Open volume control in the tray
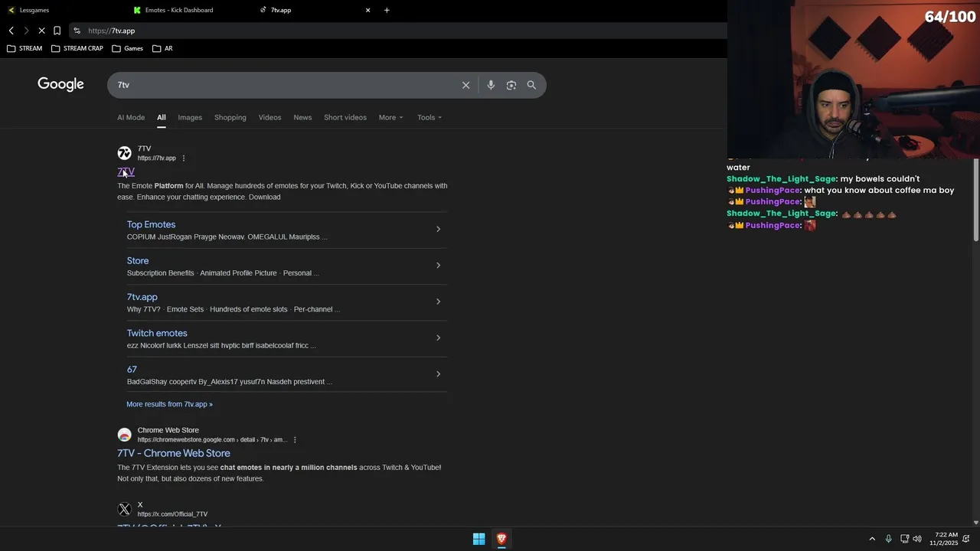The height and width of the screenshot is (551, 980). pos(917,539)
